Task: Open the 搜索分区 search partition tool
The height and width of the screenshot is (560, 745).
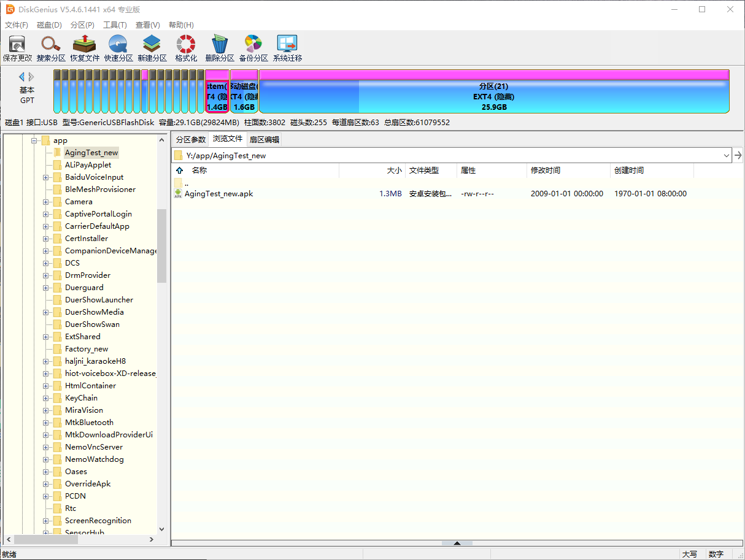Action: point(51,48)
